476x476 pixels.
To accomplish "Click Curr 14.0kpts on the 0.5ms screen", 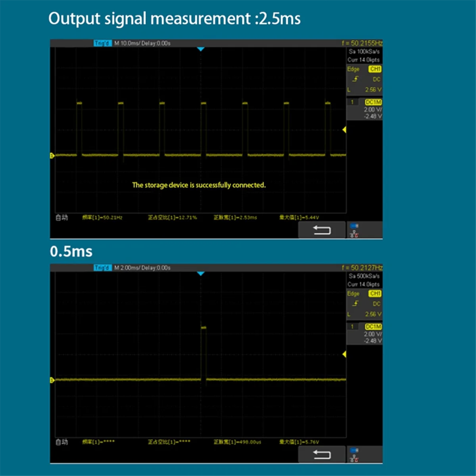I will pyautogui.click(x=364, y=284).
